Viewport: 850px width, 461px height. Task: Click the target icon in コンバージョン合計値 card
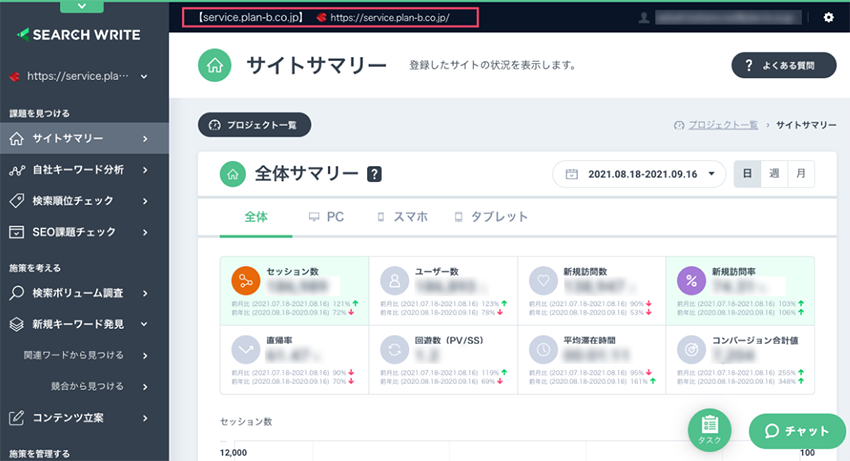691,350
